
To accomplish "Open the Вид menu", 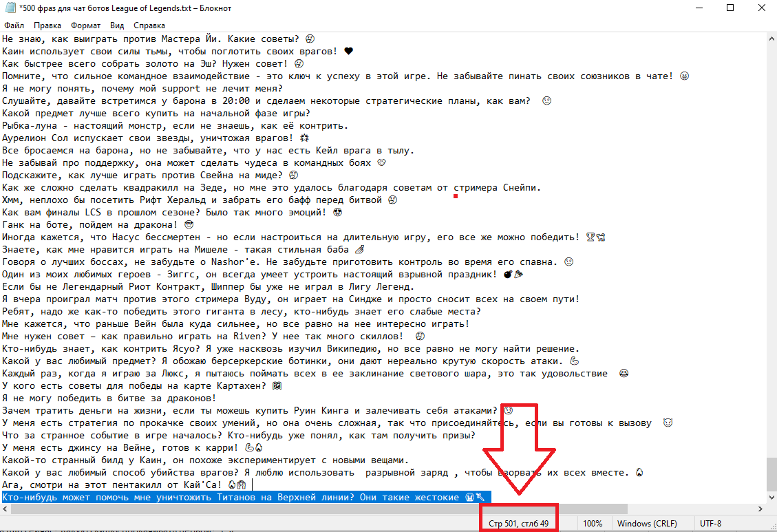I will click(117, 25).
